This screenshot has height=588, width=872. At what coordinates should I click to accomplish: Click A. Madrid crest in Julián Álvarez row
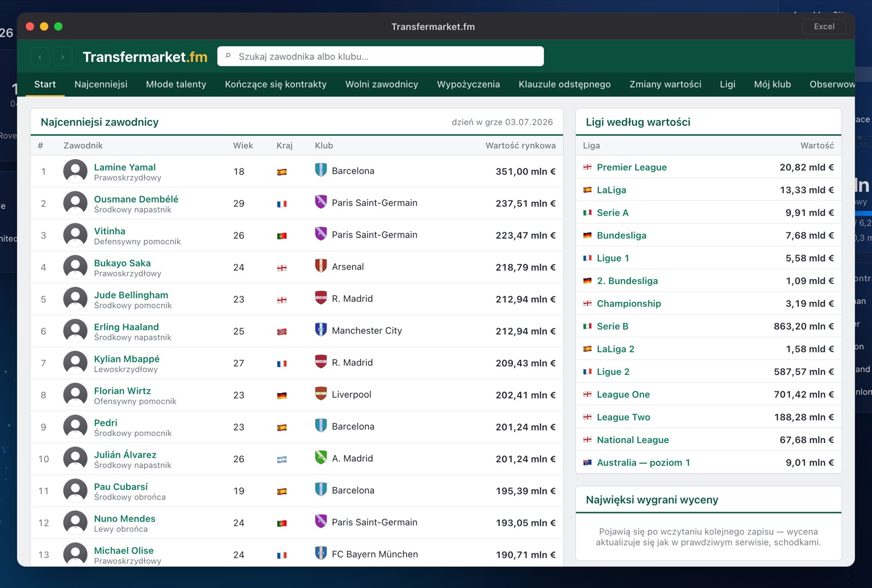321,458
